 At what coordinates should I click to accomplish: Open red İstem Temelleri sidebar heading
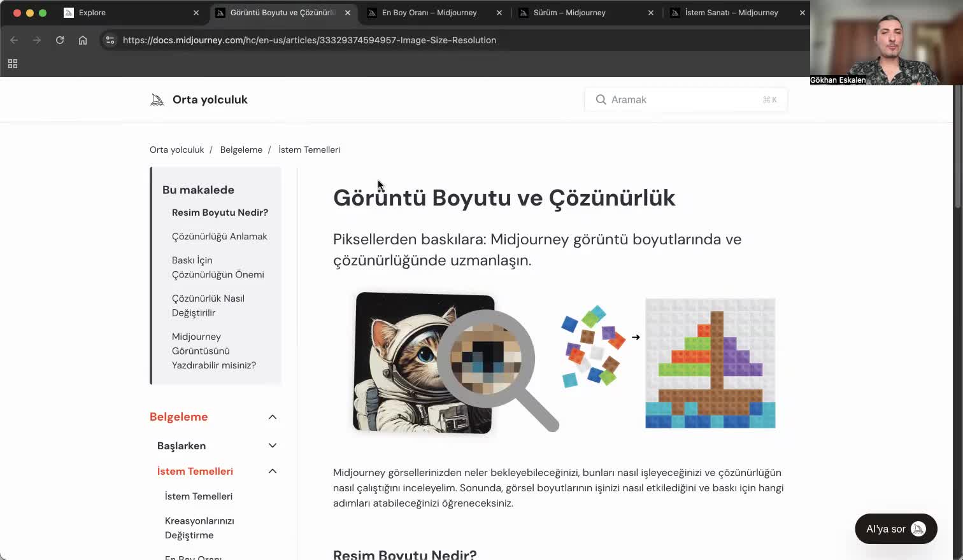[195, 472]
